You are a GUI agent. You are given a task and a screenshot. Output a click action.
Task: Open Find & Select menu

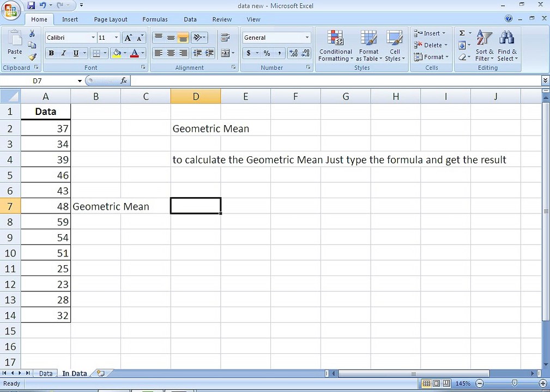(x=507, y=46)
